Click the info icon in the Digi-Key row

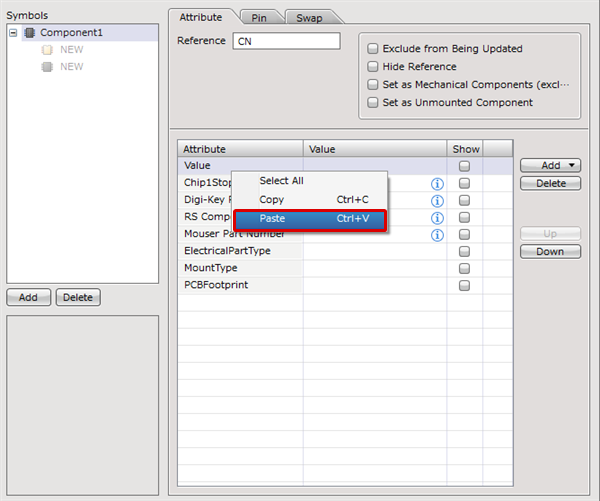point(437,201)
